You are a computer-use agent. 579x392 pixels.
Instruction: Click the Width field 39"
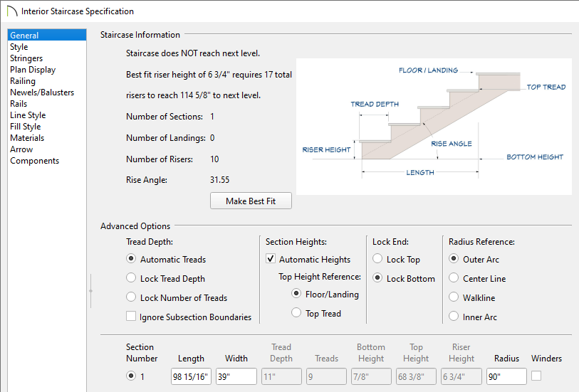point(236,376)
